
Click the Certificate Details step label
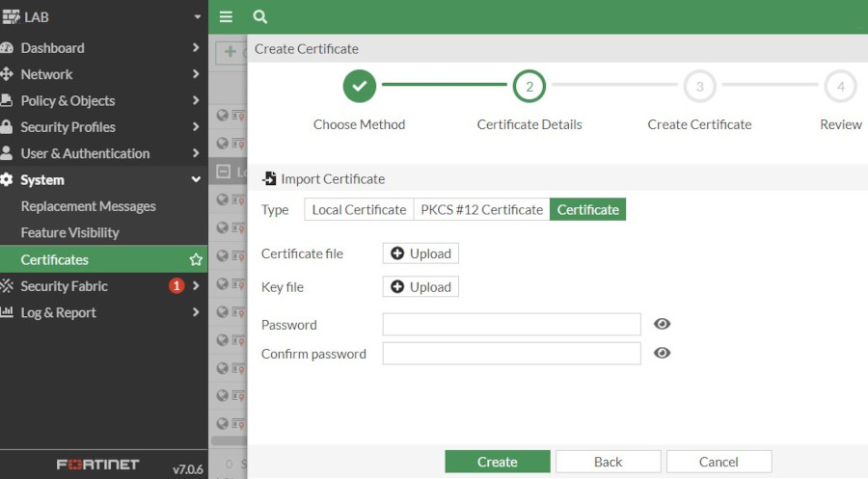(x=529, y=124)
